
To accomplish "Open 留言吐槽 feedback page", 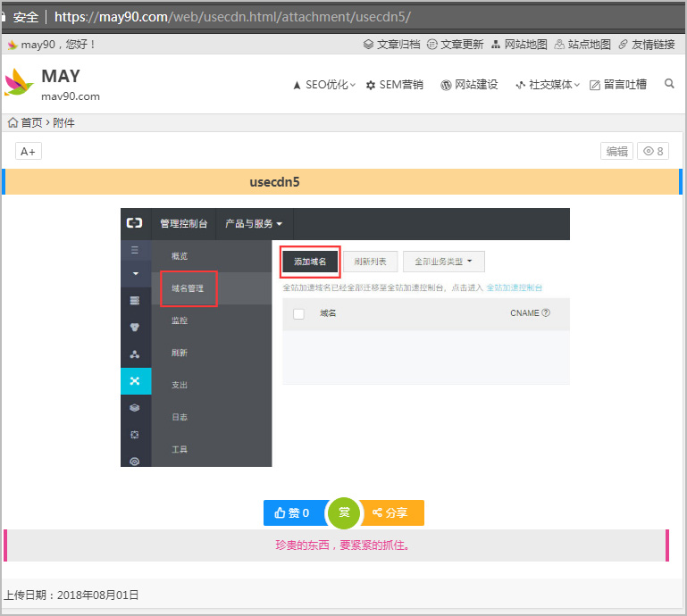I will pos(618,85).
